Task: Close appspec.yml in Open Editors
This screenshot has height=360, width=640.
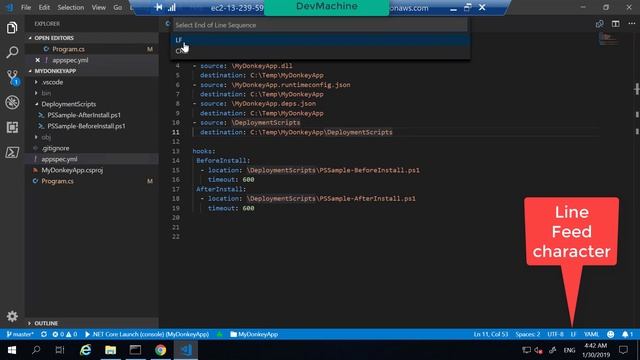Action: 38,60
